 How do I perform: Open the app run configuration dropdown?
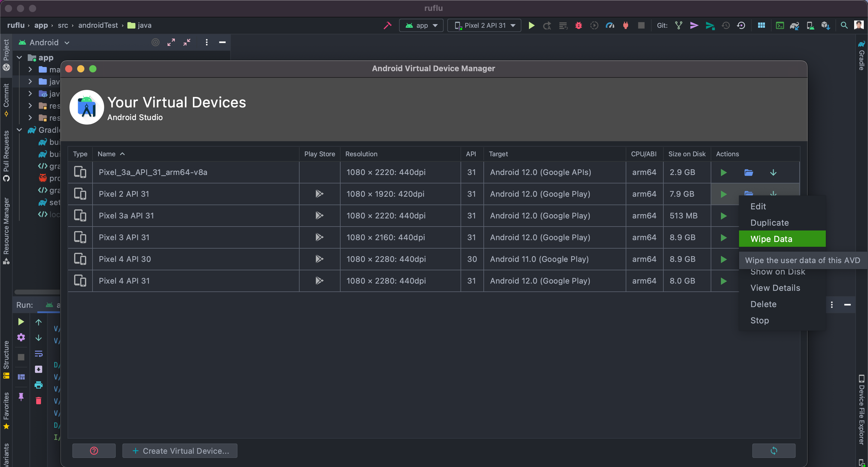tap(421, 25)
